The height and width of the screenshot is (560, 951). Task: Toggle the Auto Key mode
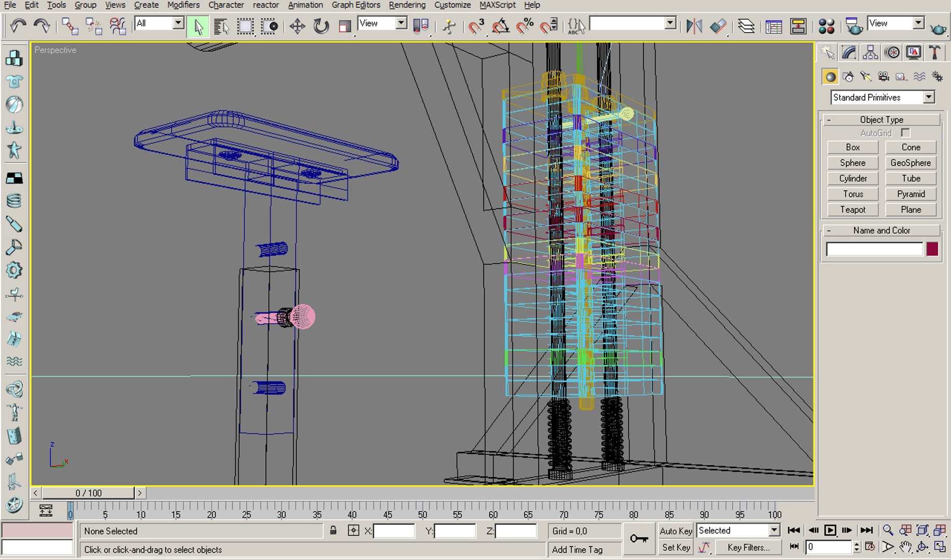coord(676,530)
